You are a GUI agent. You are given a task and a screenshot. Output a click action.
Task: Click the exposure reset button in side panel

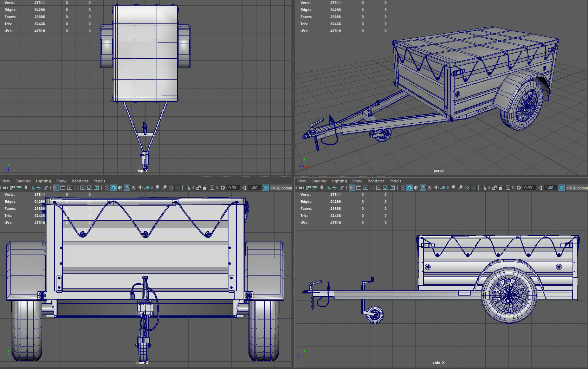click(519, 188)
